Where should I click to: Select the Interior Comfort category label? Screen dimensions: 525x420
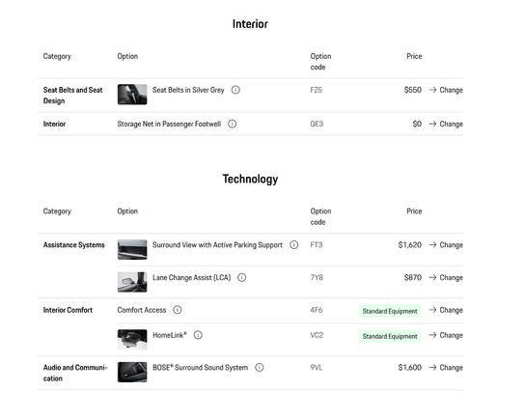[x=68, y=310]
